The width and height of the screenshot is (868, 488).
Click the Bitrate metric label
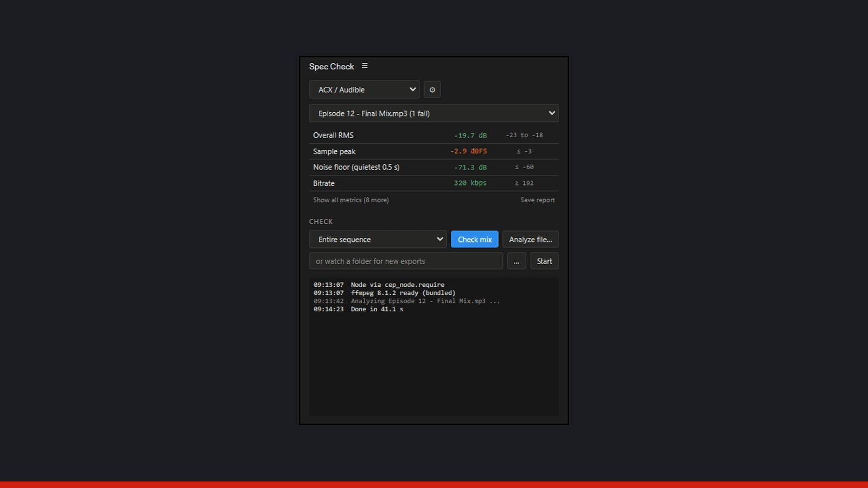tap(324, 183)
